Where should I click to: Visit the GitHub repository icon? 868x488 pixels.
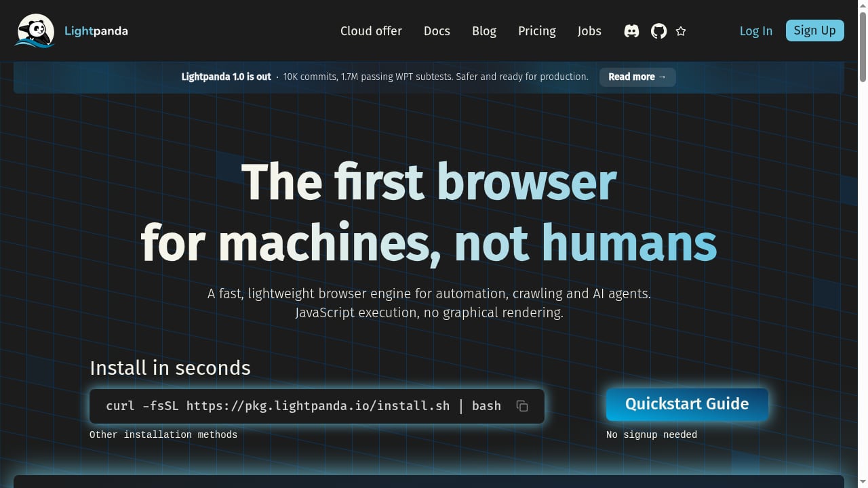[658, 31]
